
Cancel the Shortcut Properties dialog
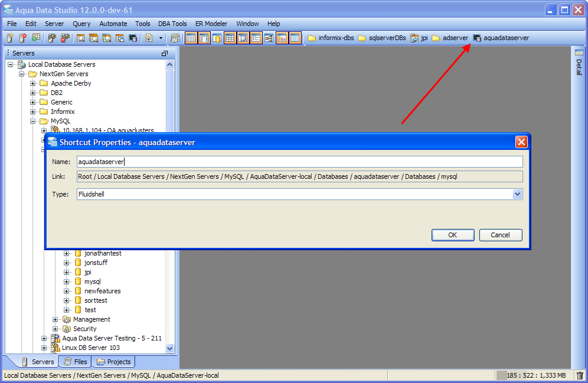(501, 235)
